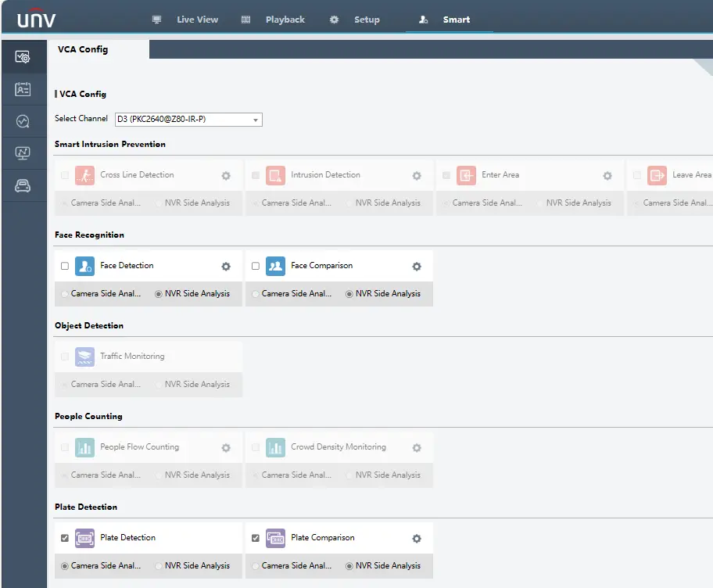Click the Intrusion Detection icon
713x588 pixels.
click(x=275, y=175)
